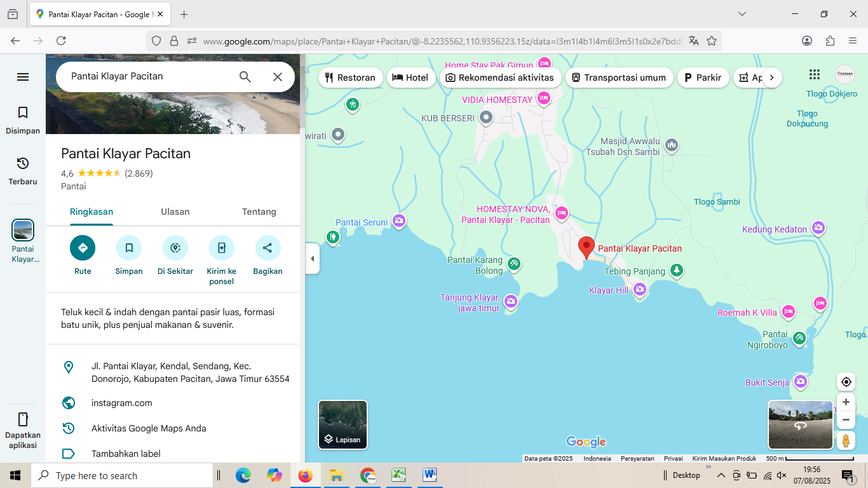Share the beach with the Bagikan icon

268,248
